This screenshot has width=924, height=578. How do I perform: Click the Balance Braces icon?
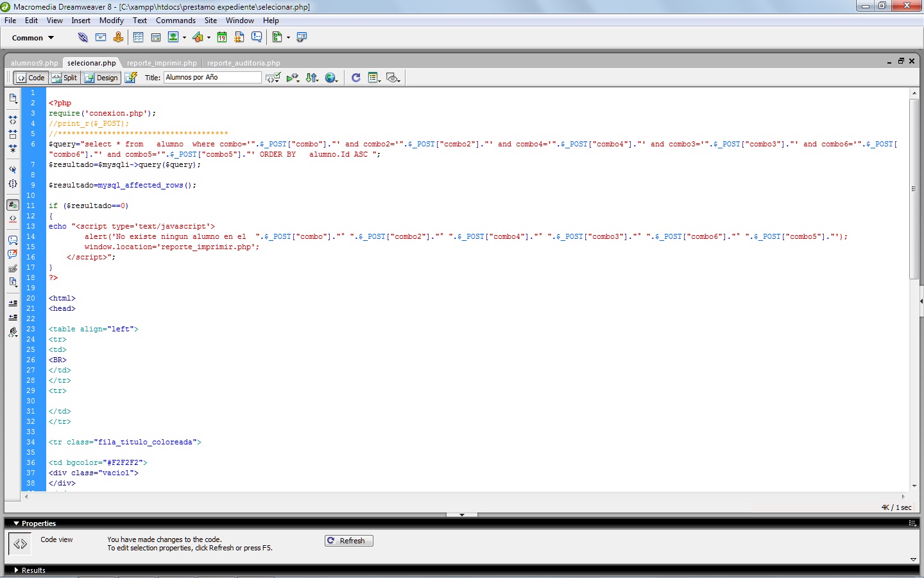pos(13,184)
